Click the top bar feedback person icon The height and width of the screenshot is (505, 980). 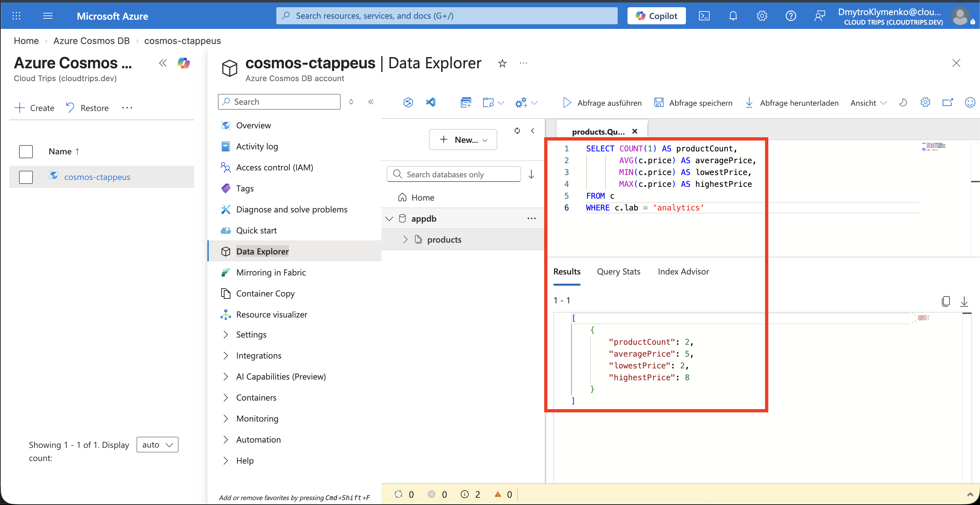820,16
